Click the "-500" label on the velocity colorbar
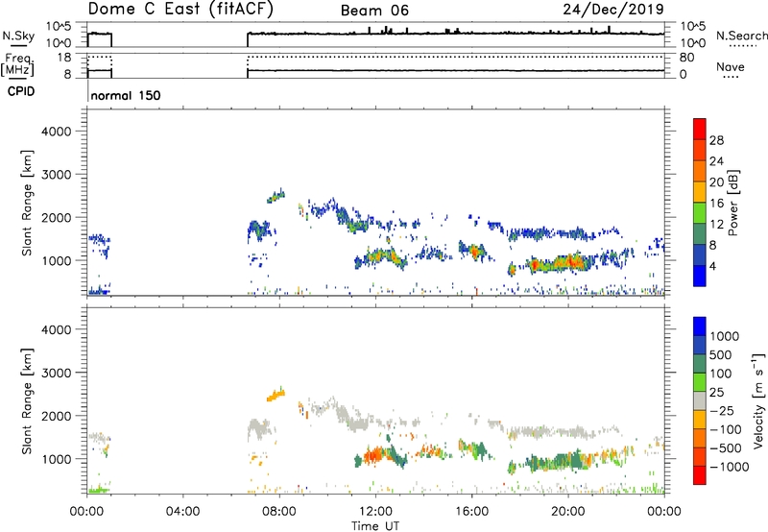 pos(726,447)
